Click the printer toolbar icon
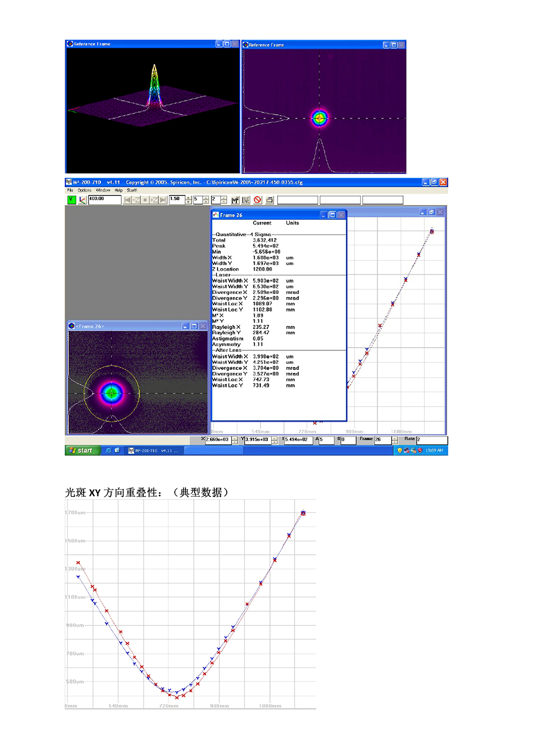This screenshot has width=535, height=756. [270, 200]
